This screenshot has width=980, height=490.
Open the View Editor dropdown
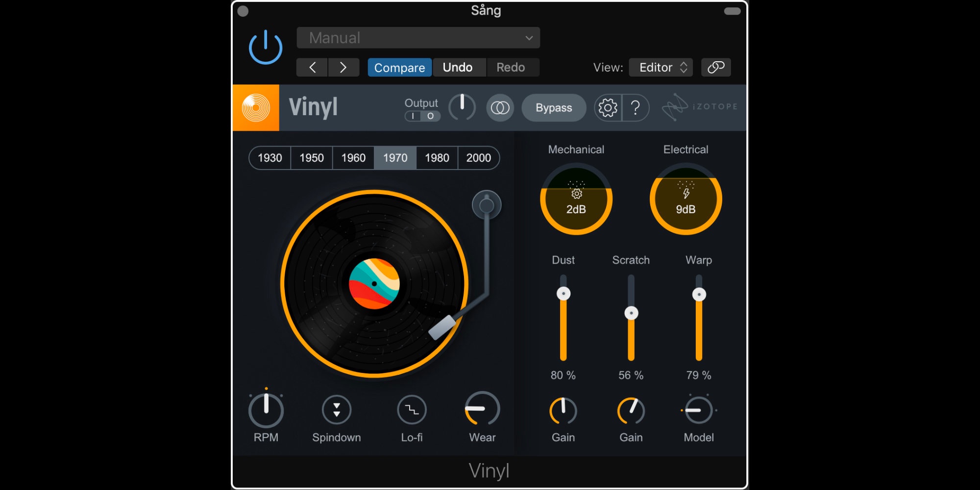(x=661, y=67)
